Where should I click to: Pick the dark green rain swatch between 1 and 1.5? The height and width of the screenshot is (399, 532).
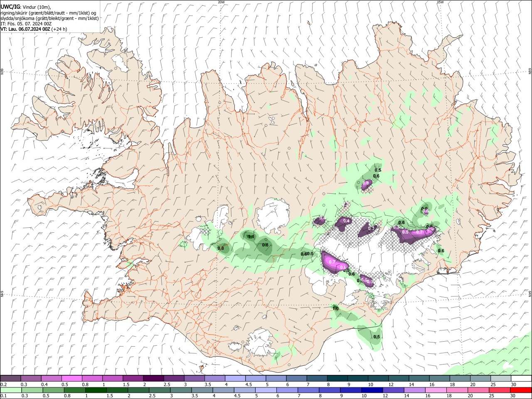tap(96, 390)
